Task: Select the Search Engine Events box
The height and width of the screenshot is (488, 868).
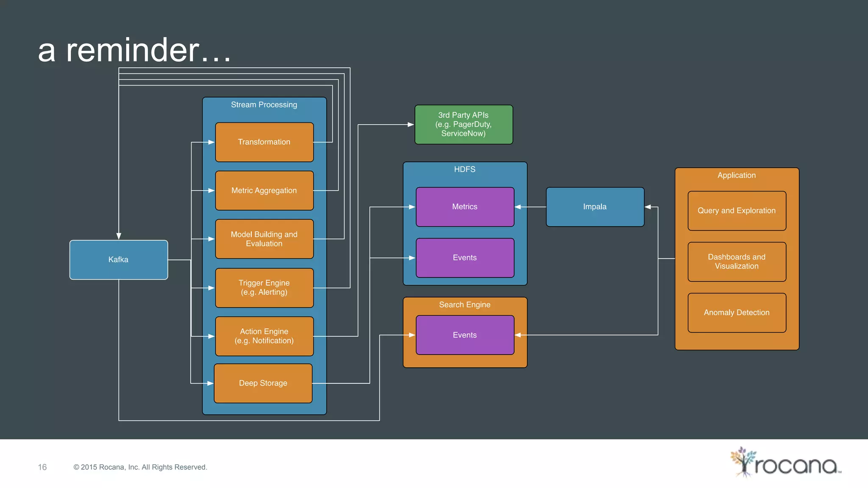Action: click(465, 335)
